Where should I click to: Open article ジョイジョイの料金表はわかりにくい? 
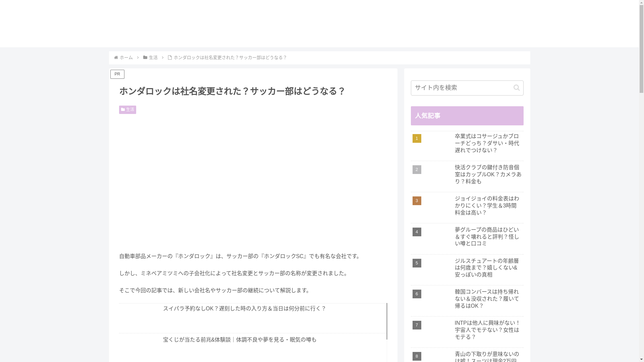pyautogui.click(x=467, y=207)
